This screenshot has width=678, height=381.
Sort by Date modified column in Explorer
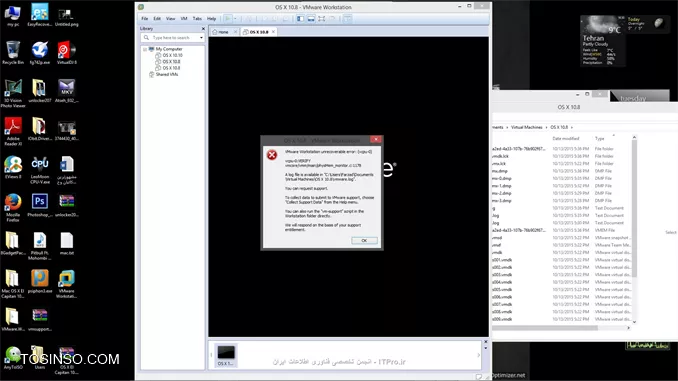coord(566,138)
